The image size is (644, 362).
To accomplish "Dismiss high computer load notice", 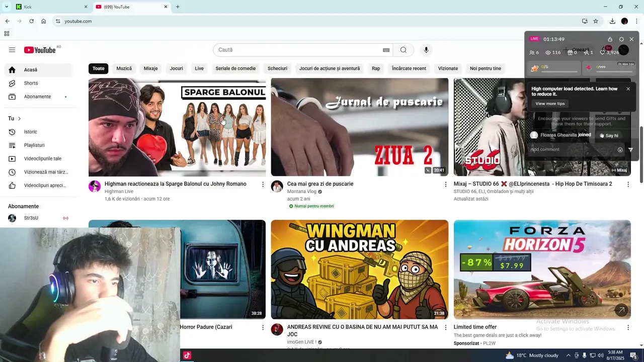I will coord(628,89).
